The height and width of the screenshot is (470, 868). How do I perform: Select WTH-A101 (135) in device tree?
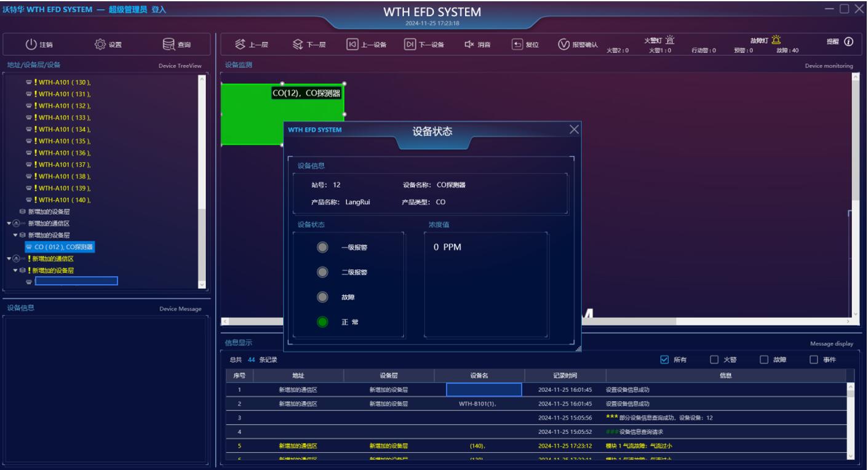pyautogui.click(x=65, y=141)
